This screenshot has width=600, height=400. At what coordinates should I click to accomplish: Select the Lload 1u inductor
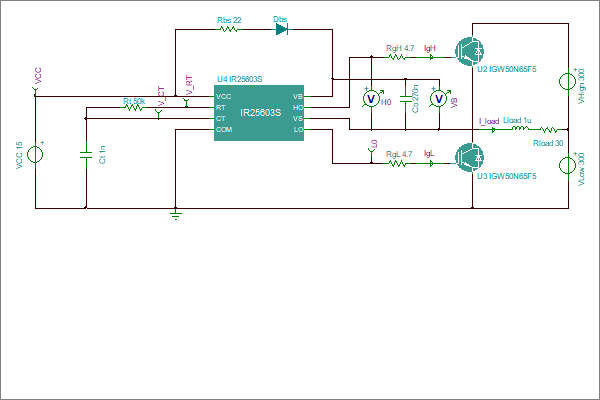click(520, 129)
